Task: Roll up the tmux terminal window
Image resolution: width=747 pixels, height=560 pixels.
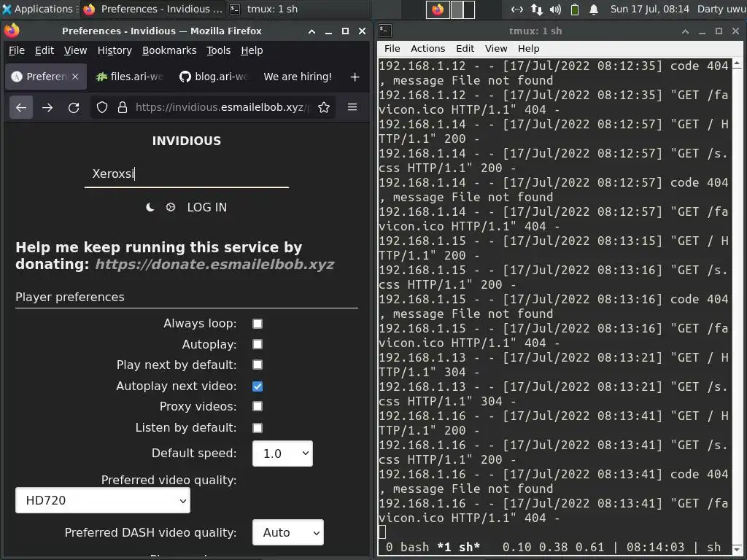Action: pyautogui.click(x=685, y=31)
